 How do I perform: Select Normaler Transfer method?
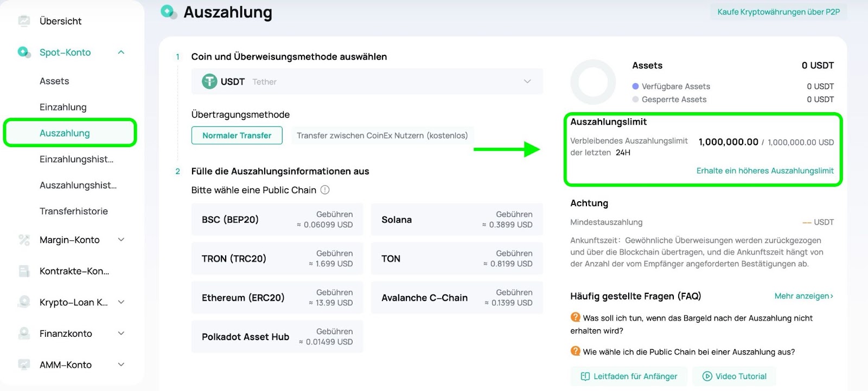[x=237, y=136]
